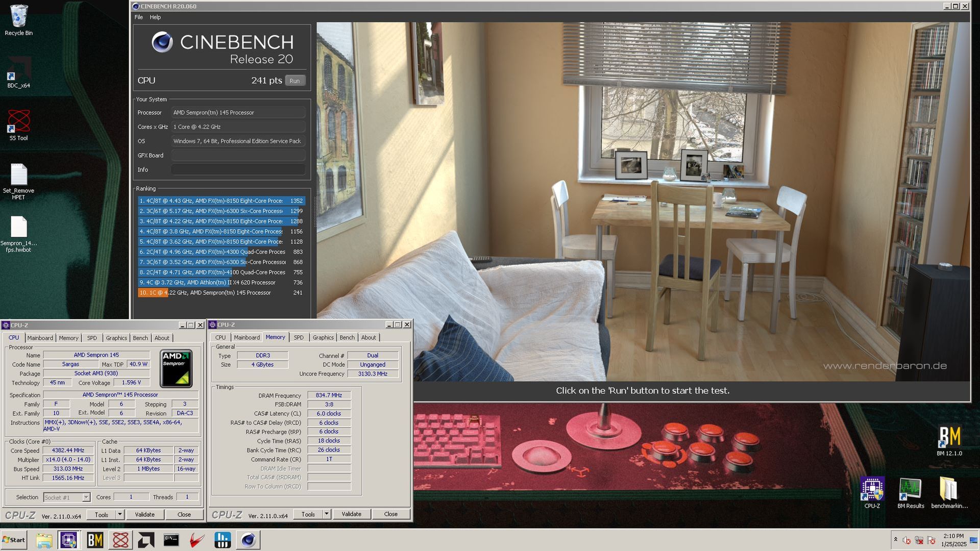
Task: Open Bench tab in left CPU-Z window
Action: click(140, 338)
